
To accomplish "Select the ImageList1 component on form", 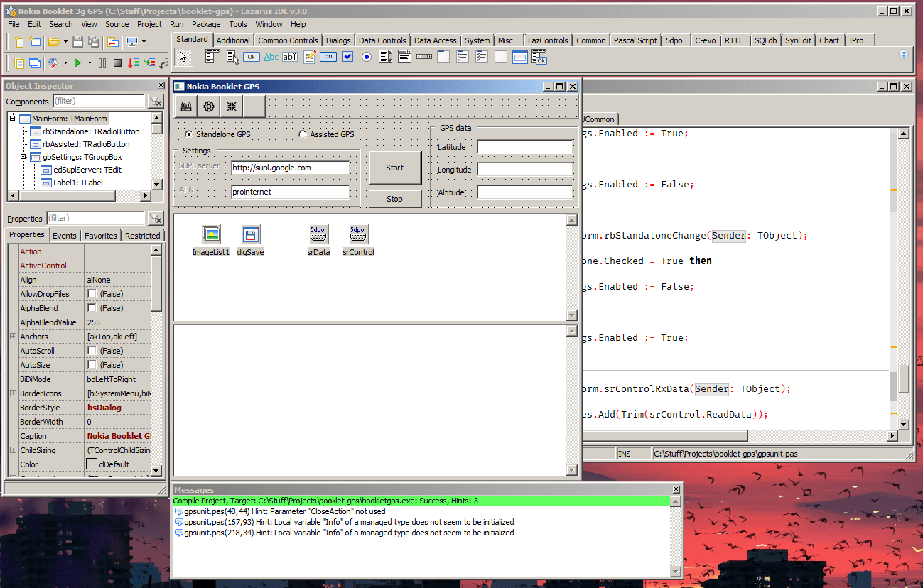I will coord(211,234).
